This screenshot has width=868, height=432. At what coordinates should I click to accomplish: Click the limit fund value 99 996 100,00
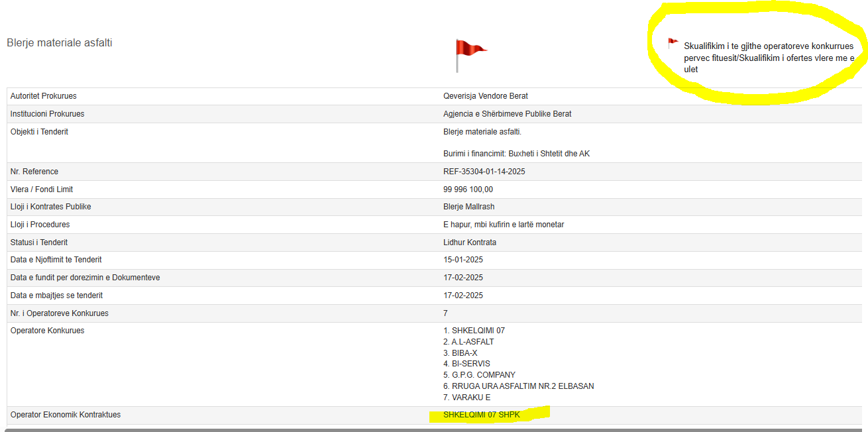pos(468,189)
